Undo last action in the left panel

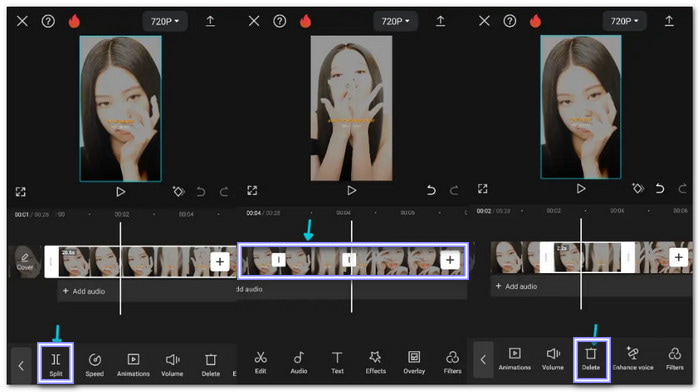(x=201, y=192)
